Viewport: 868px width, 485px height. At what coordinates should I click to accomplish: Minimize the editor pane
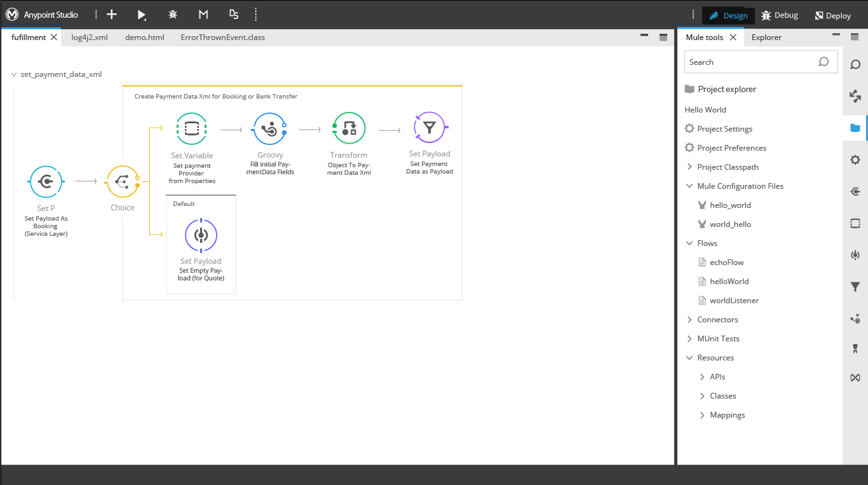644,36
